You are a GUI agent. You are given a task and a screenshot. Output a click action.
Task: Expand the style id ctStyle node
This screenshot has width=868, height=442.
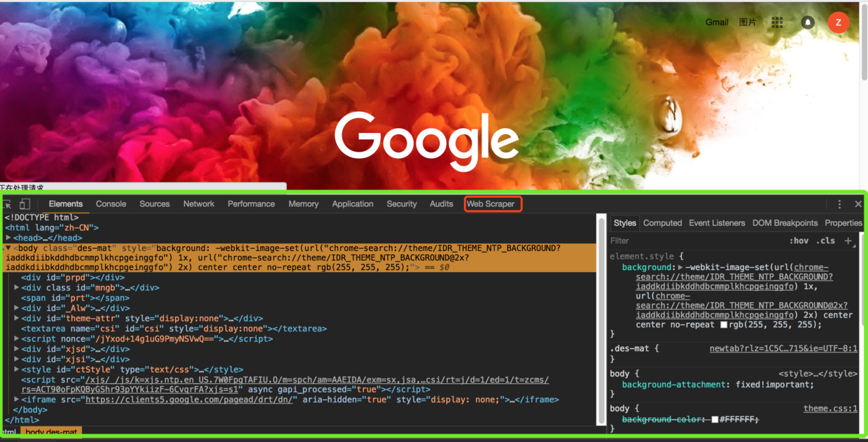17,369
